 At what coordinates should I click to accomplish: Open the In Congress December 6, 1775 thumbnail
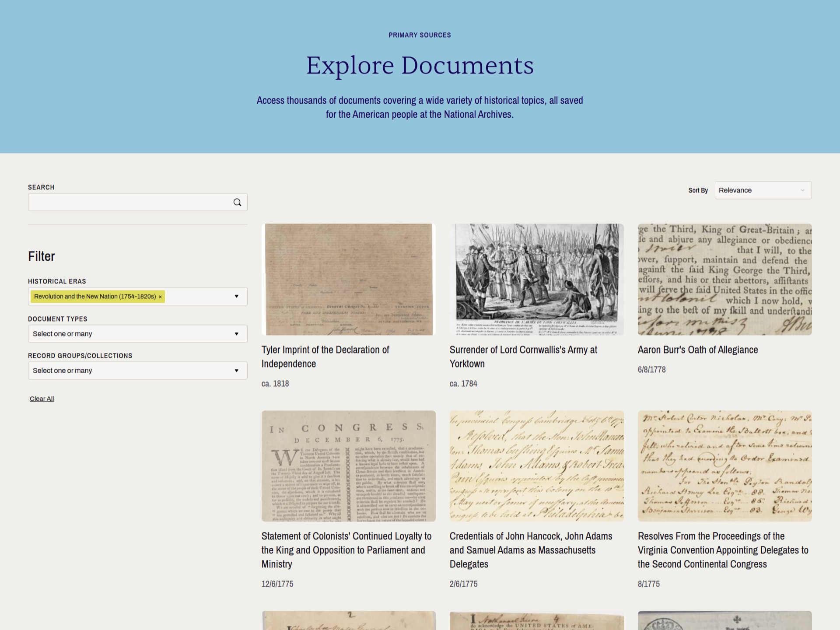[x=349, y=466]
